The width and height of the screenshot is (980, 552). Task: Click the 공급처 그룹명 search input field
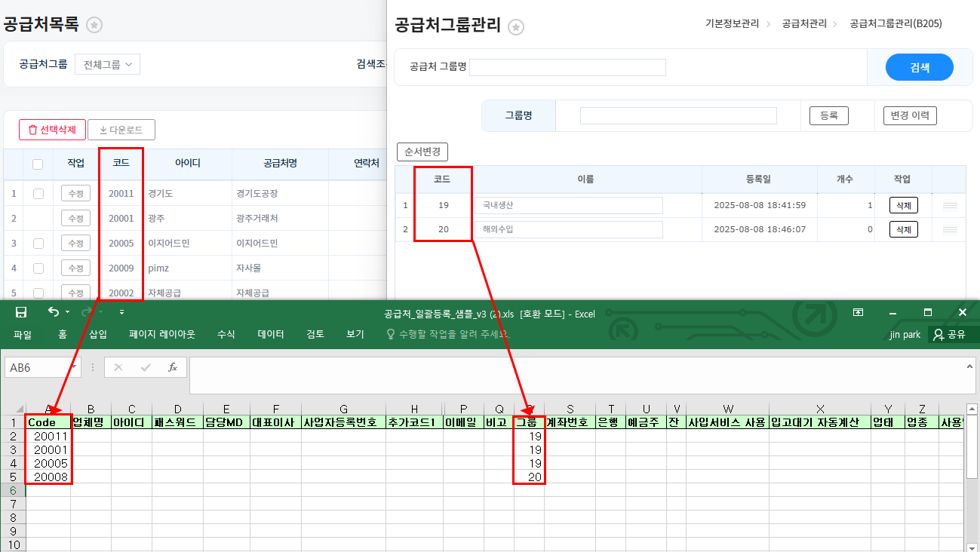point(567,67)
